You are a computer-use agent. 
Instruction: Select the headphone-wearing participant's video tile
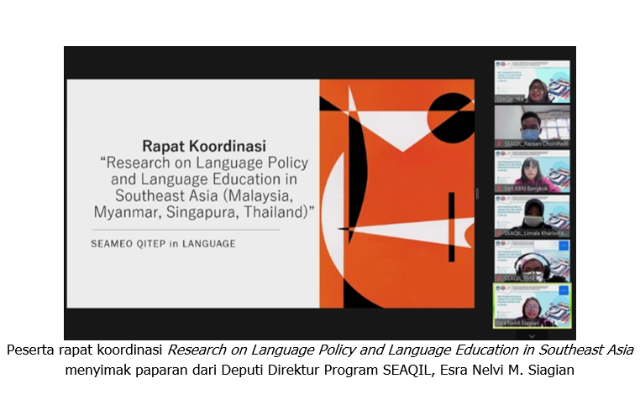(x=532, y=261)
